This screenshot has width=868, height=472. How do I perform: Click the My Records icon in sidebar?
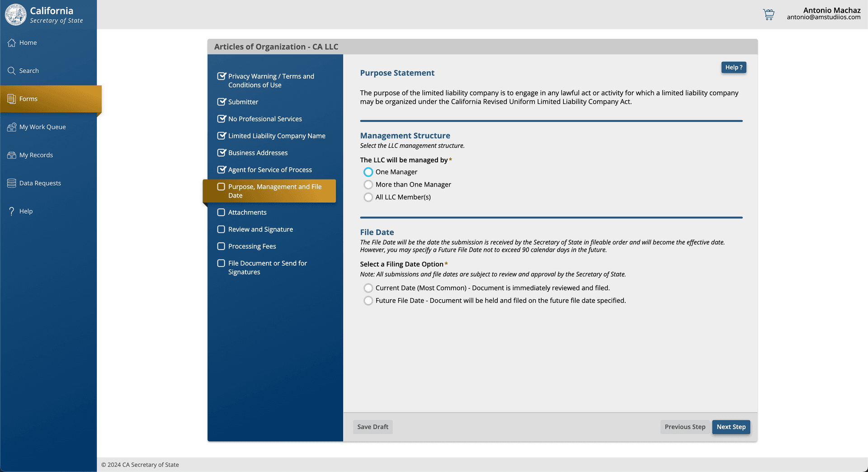[12, 155]
